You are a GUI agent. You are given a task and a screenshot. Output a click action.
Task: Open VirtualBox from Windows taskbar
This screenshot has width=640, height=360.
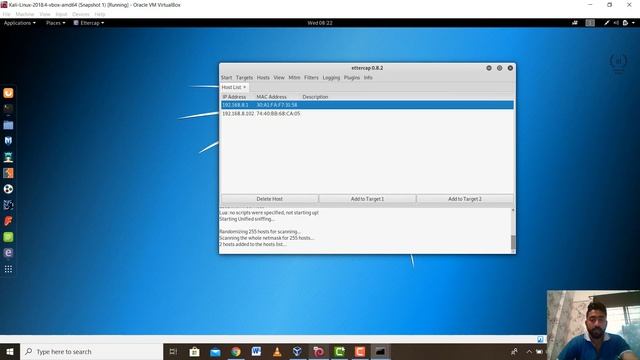(x=298, y=351)
